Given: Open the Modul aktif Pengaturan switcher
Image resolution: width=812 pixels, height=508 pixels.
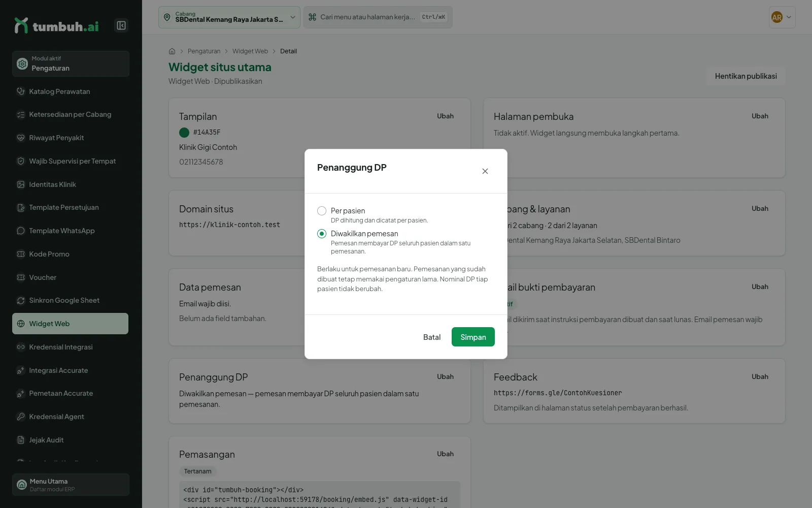Looking at the screenshot, I should (x=71, y=63).
